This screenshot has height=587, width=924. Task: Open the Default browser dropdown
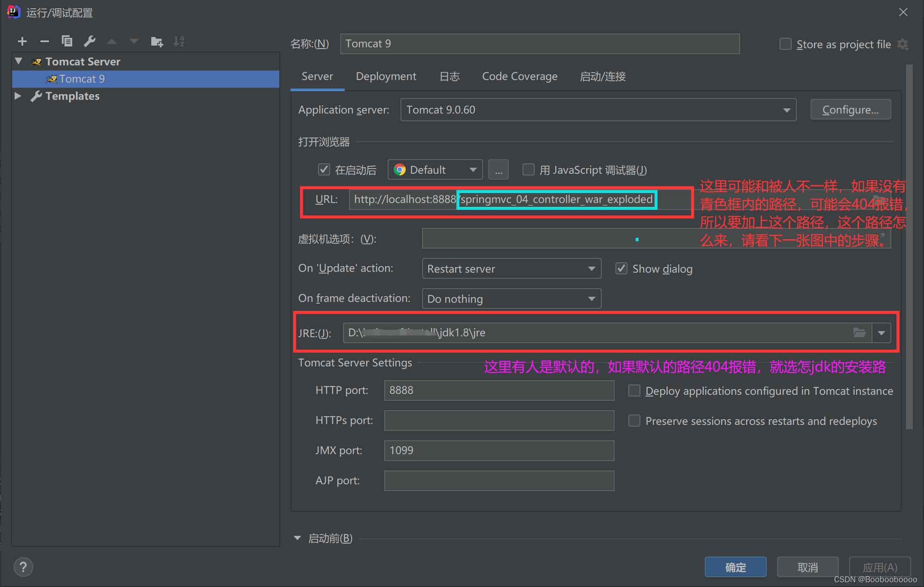[435, 169]
